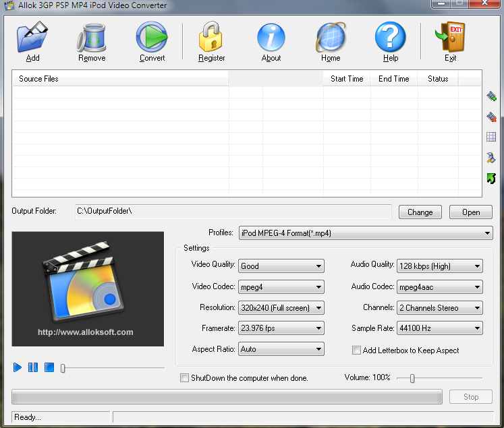Open the Register padlock icon

(x=211, y=36)
